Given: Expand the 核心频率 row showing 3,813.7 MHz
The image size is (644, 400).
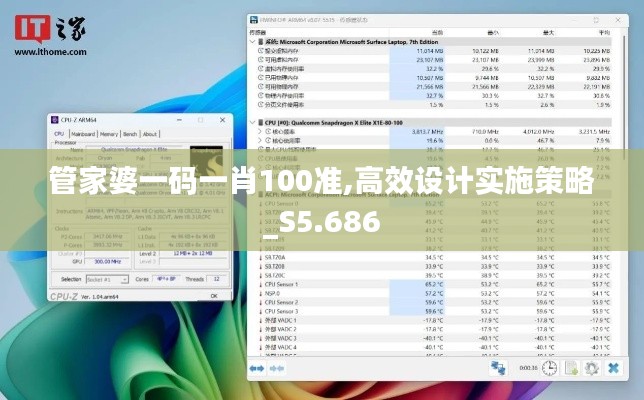Looking at the screenshot, I should coord(260,131).
